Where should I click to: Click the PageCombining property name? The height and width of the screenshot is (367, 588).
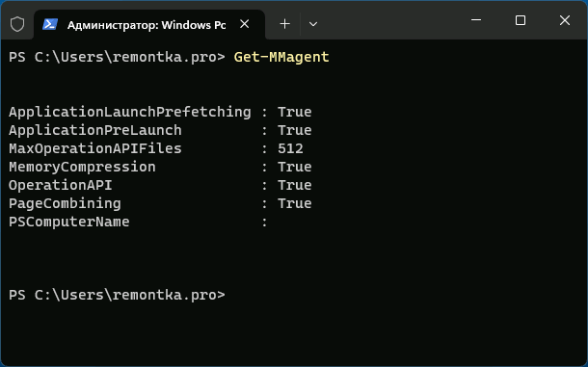[x=65, y=203]
